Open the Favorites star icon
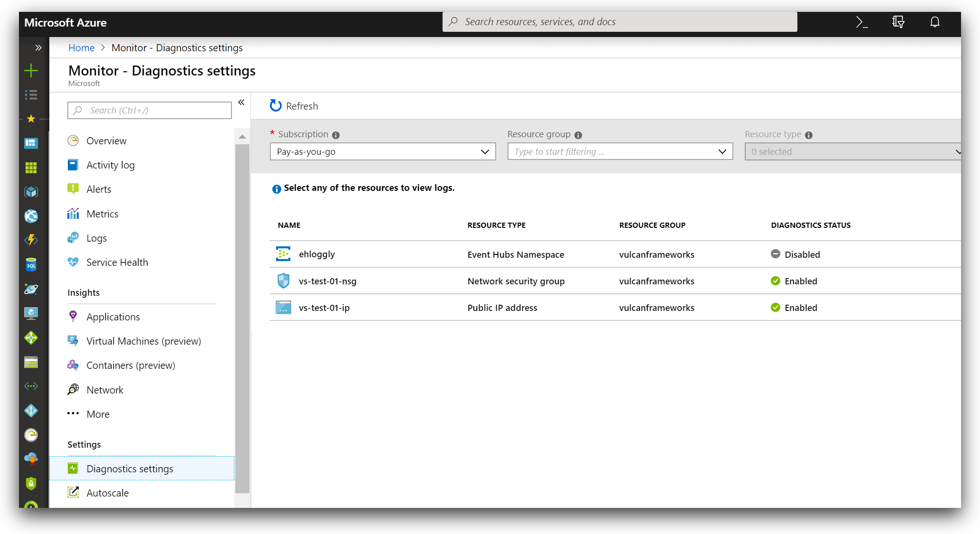 click(31, 119)
